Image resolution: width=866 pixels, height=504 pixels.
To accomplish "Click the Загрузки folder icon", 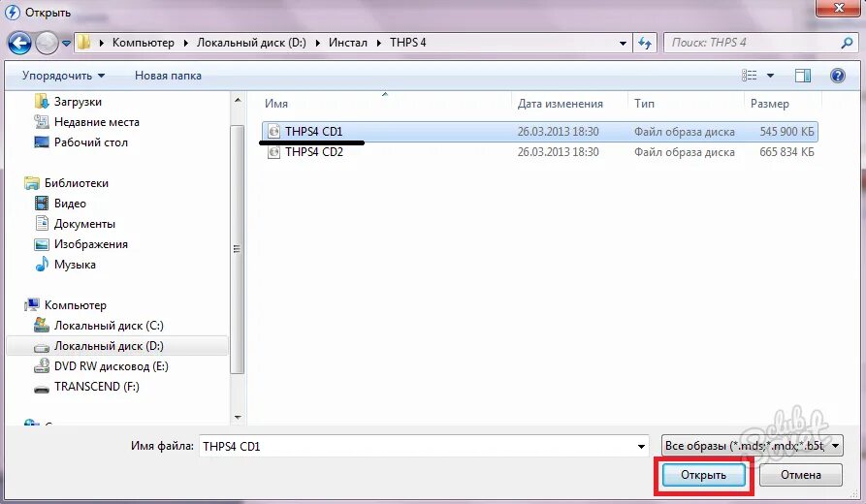I will 42,101.
